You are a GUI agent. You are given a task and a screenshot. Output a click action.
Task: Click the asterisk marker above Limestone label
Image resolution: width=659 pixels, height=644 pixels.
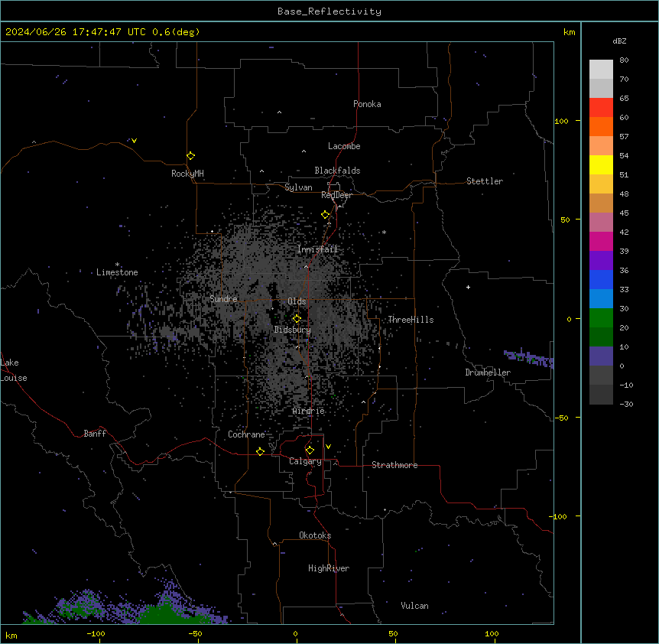(117, 265)
